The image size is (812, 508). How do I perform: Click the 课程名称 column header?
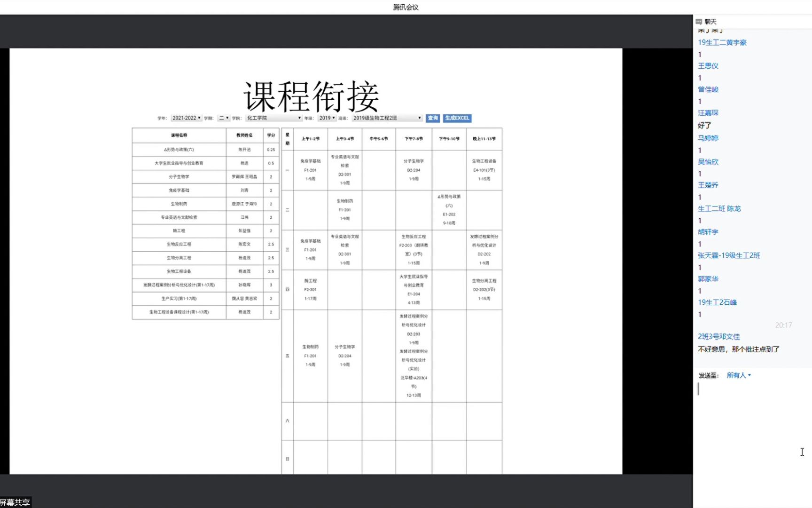[179, 135]
